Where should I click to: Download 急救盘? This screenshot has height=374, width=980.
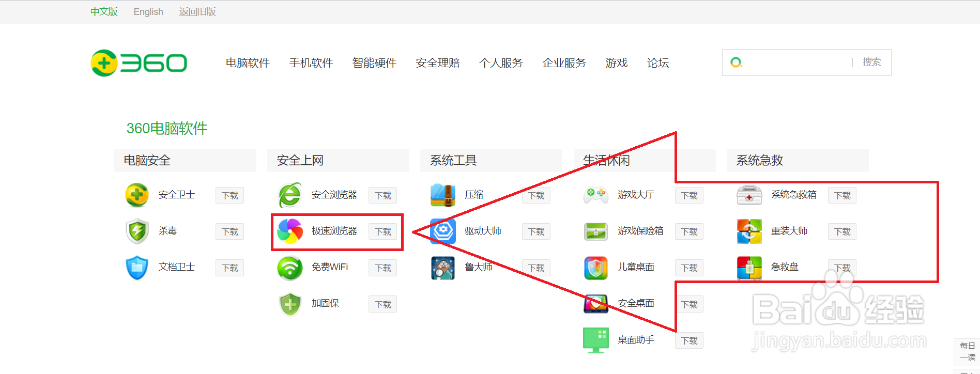[842, 268]
